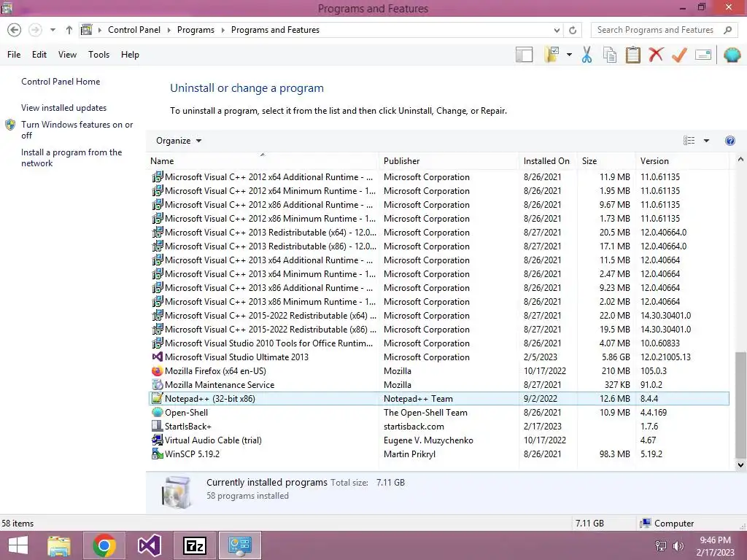Refresh the Programs and Features view
Screen dimensions: 747x560
tap(573, 30)
